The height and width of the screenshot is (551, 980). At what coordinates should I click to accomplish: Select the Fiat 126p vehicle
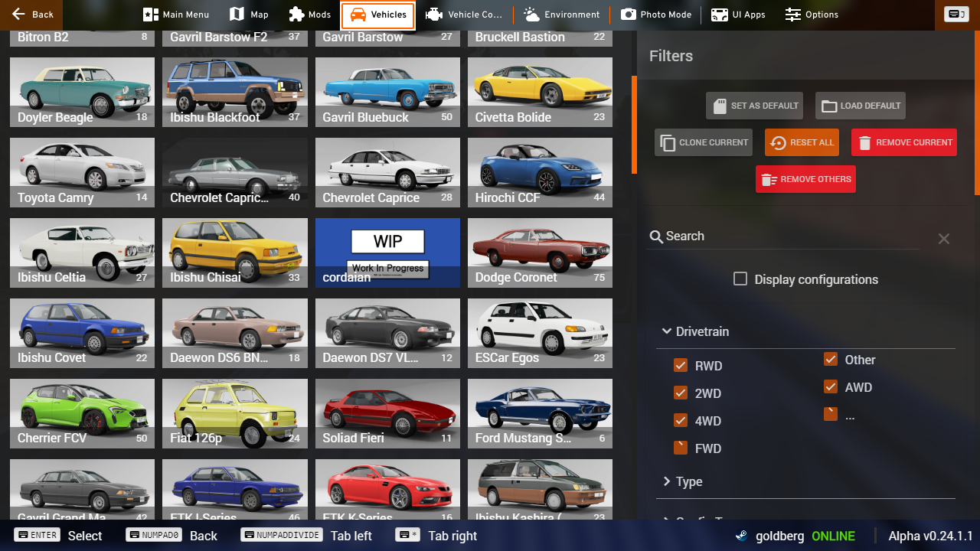click(235, 413)
